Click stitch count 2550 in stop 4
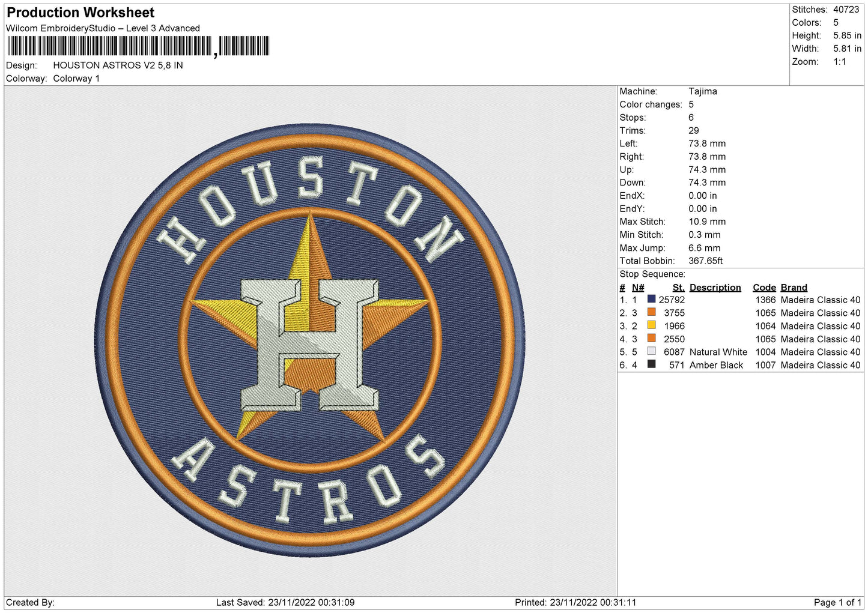 (x=674, y=339)
